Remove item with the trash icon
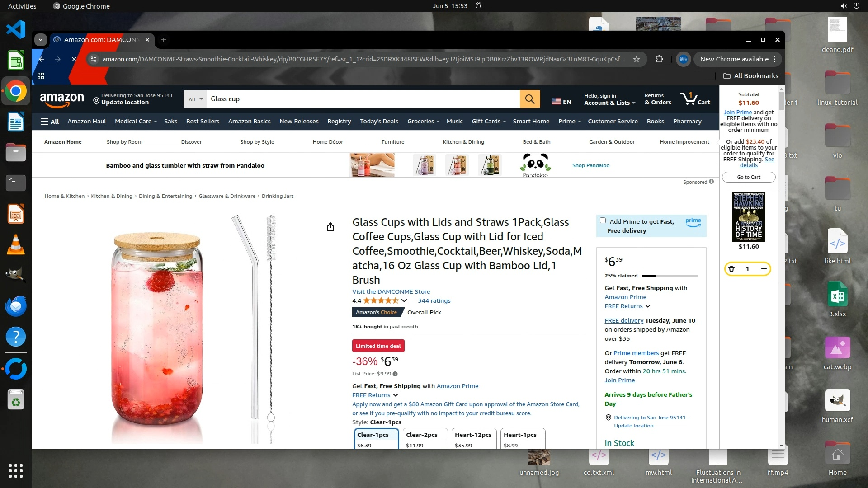 (731, 269)
